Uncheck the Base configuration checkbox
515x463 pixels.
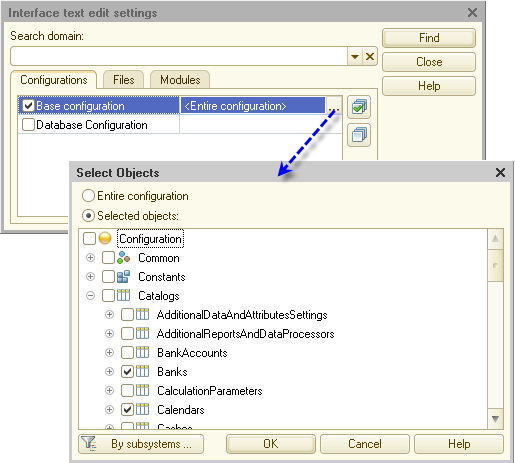coord(28,106)
